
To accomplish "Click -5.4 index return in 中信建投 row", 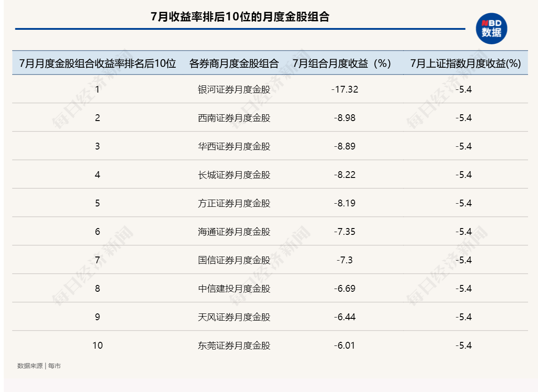I will pos(463,289).
